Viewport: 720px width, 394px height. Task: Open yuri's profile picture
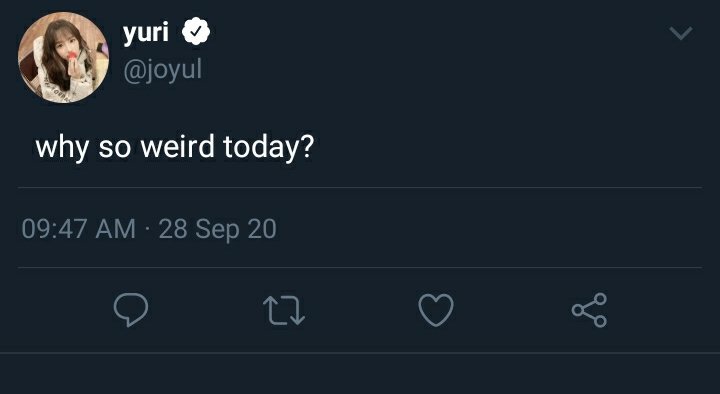click(63, 57)
